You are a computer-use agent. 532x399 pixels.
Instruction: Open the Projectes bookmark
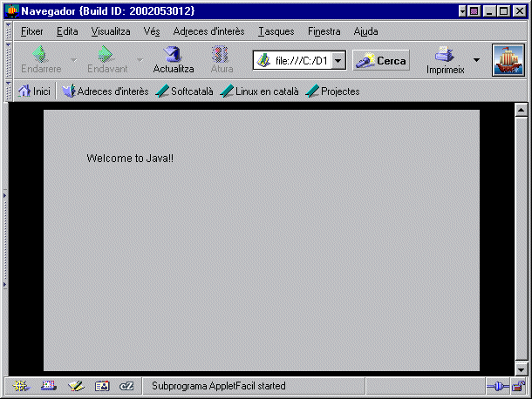[x=332, y=91]
